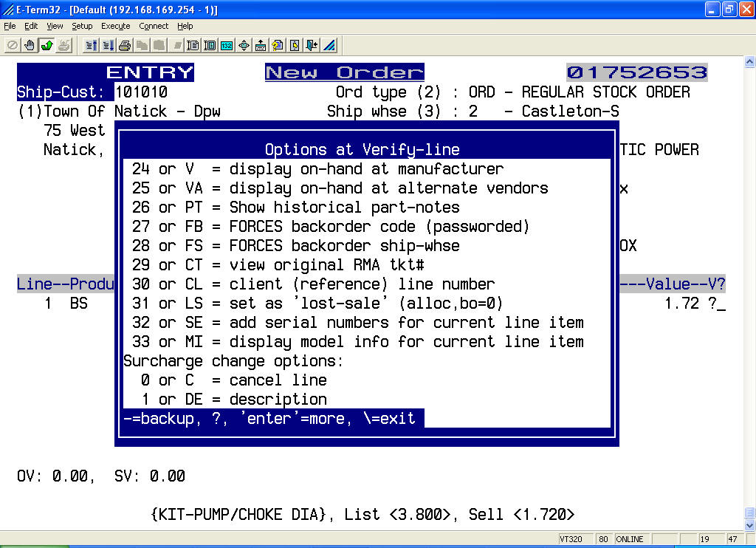This screenshot has width=756, height=548.
Task: Click the 'OV: 0.00,' value
Action: 56,476
